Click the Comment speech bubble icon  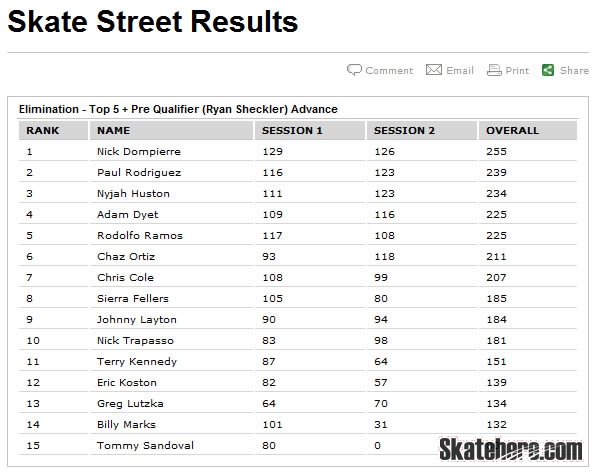click(354, 70)
